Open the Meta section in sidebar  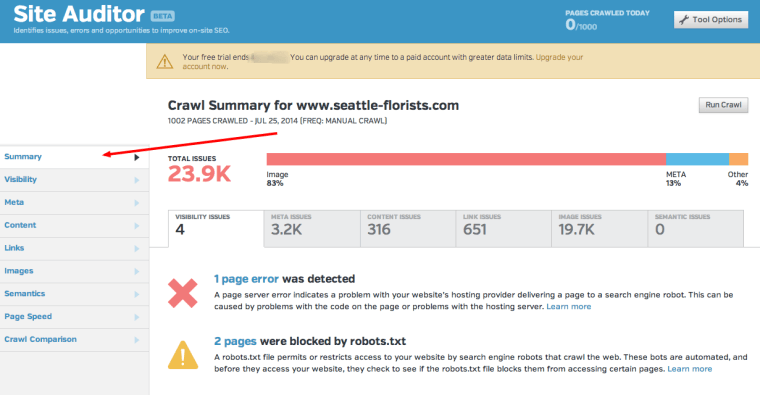(74, 203)
